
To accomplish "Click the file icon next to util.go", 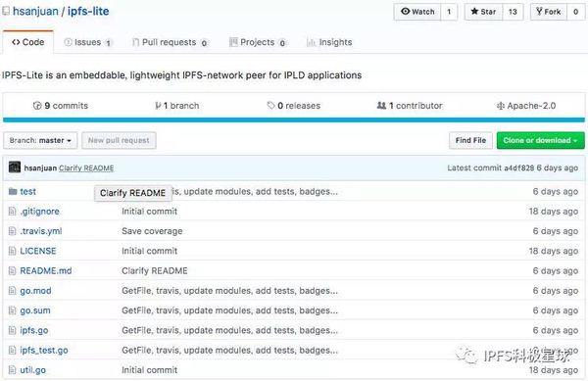I will 13,370.
